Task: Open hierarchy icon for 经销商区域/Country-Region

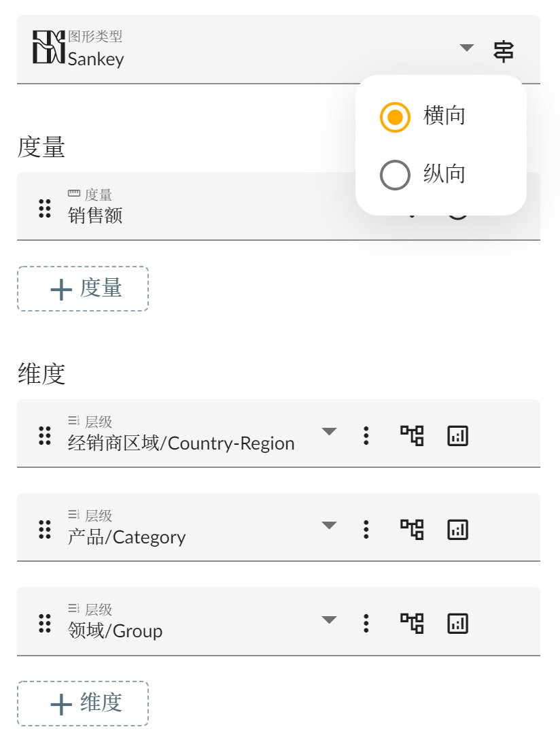Action: [412, 435]
